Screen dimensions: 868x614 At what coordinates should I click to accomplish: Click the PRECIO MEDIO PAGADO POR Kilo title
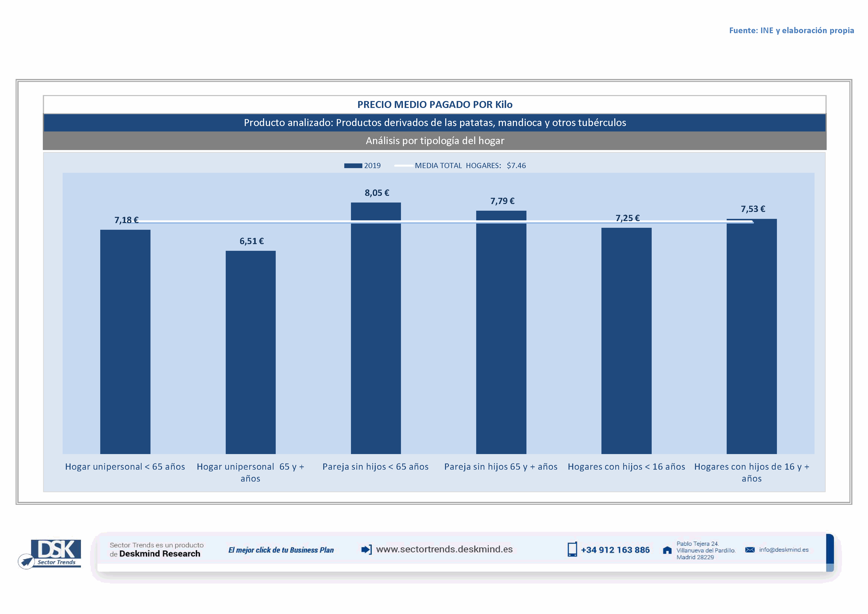[435, 105]
